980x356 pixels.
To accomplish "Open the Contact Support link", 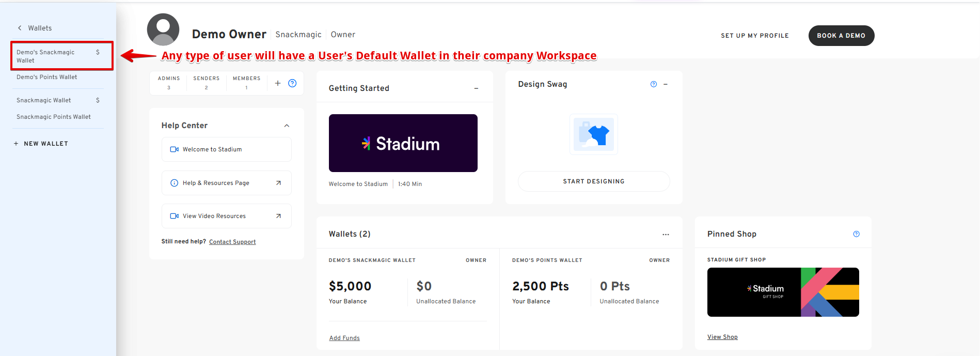I will (232, 242).
